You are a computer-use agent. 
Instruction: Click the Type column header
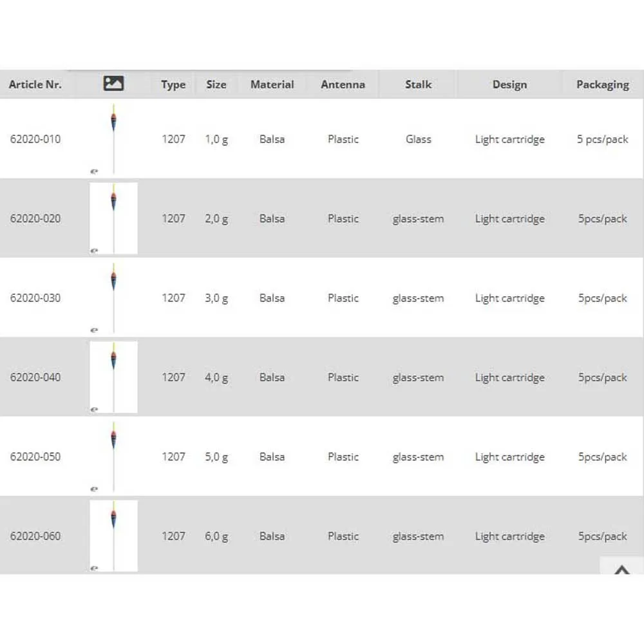click(173, 84)
